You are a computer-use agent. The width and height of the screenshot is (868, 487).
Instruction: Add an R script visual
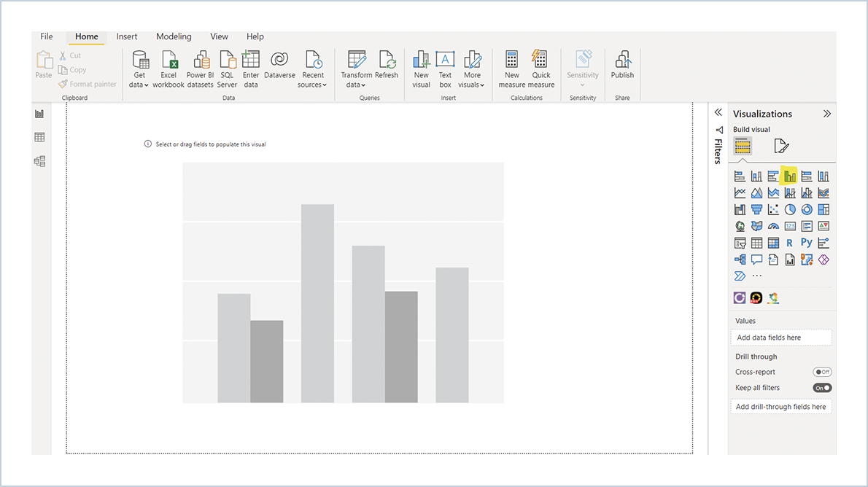pyautogui.click(x=789, y=243)
